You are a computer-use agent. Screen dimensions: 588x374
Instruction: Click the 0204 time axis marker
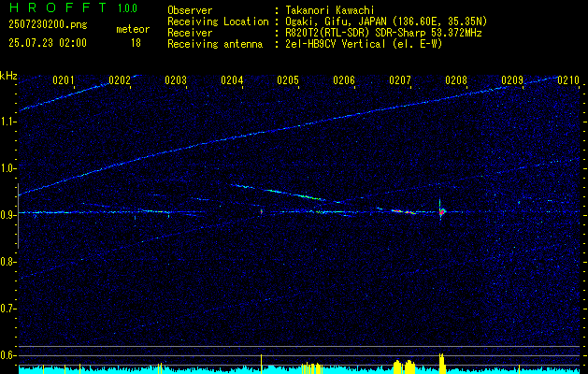point(232,80)
